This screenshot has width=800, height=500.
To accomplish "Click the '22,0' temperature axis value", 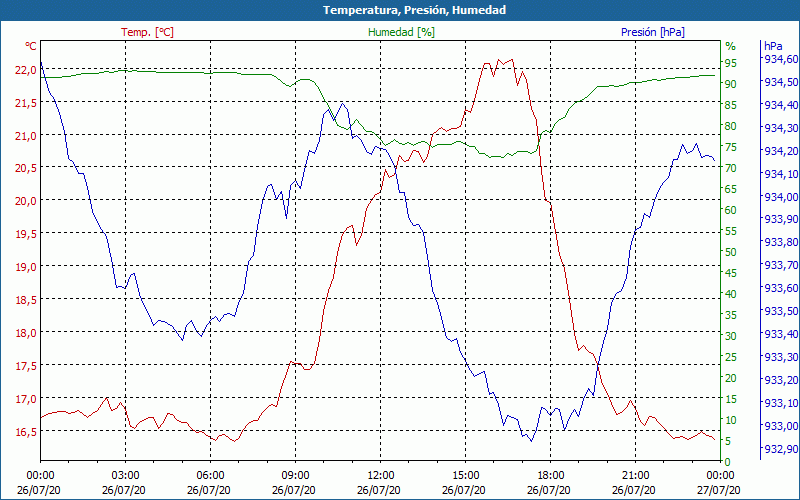I will click(26, 70).
